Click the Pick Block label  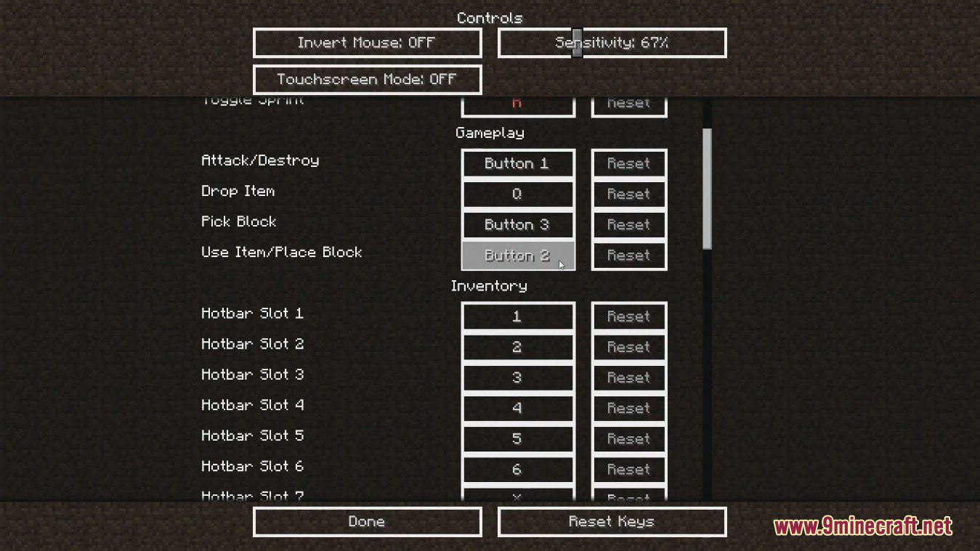click(x=239, y=222)
